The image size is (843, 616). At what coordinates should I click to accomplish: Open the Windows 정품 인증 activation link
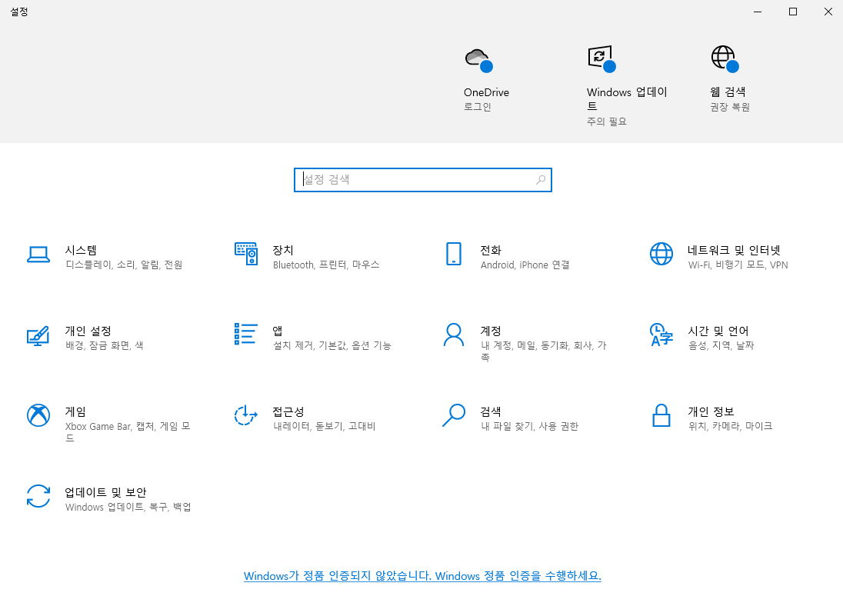[x=422, y=576]
